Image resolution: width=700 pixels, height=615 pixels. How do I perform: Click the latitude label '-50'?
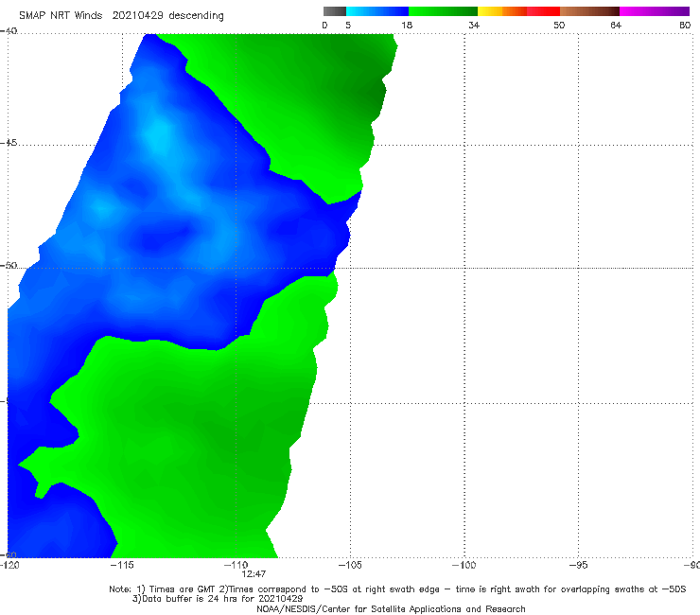point(9,266)
